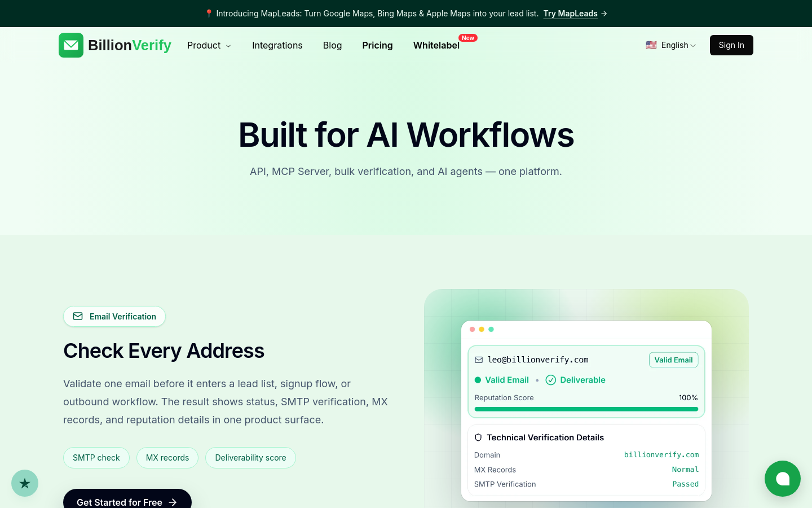Click the US flag language icon
This screenshot has width=812, height=508.
click(651, 45)
